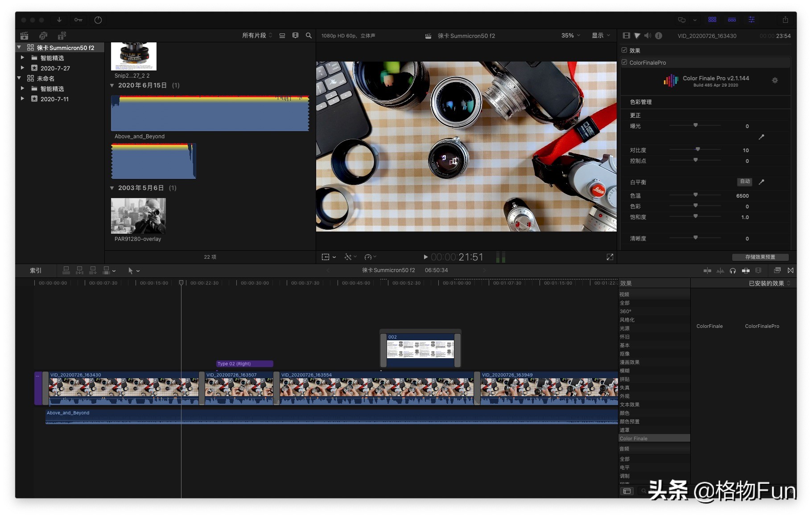812x517 pixels.
Task: Click the exposure eyedropper icon
Action: (x=762, y=137)
